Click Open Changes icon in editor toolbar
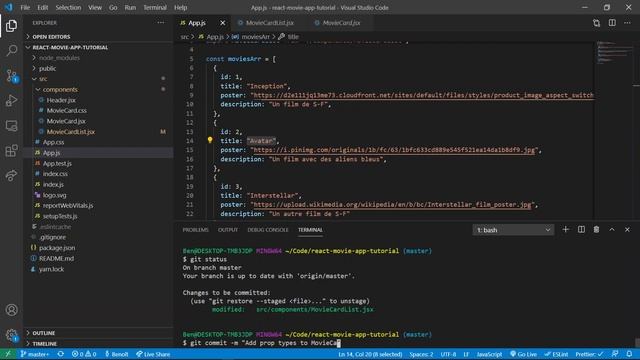The width and height of the screenshot is (640, 360). tap(596, 23)
